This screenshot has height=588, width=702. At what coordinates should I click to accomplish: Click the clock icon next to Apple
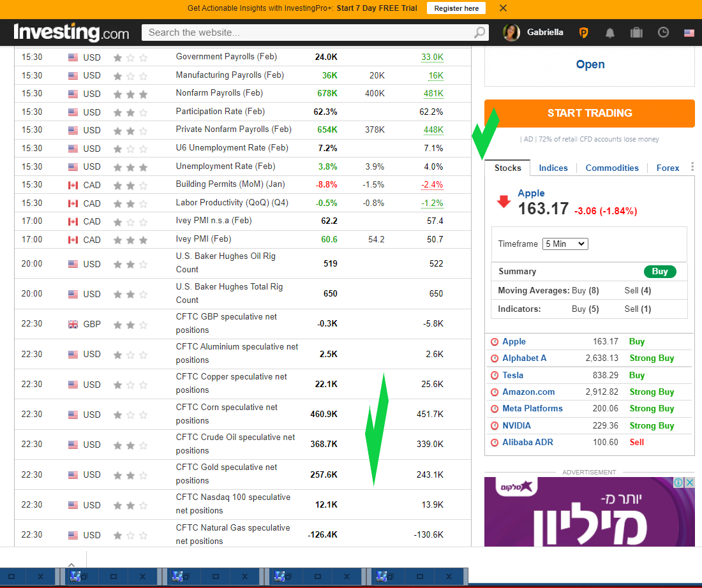(494, 342)
